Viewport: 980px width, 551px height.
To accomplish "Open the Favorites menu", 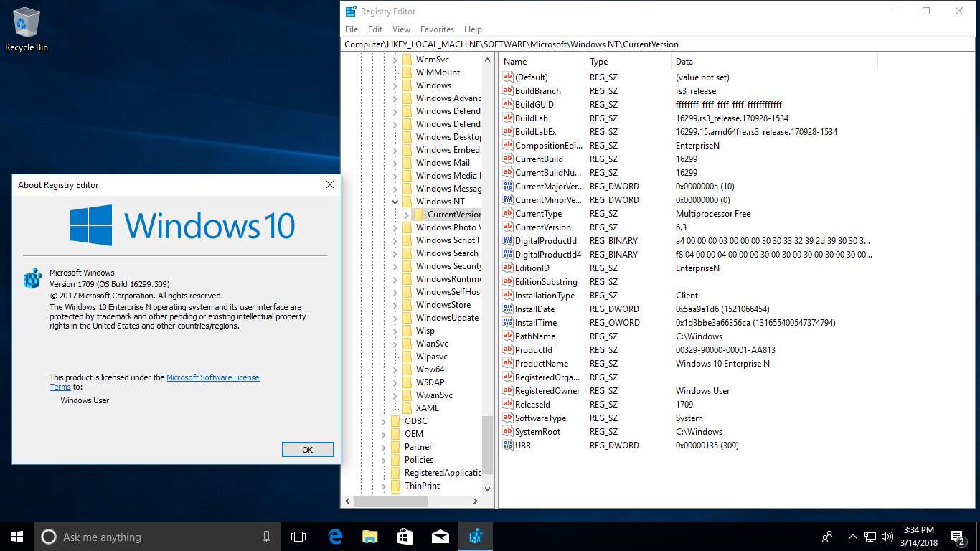I will (437, 29).
